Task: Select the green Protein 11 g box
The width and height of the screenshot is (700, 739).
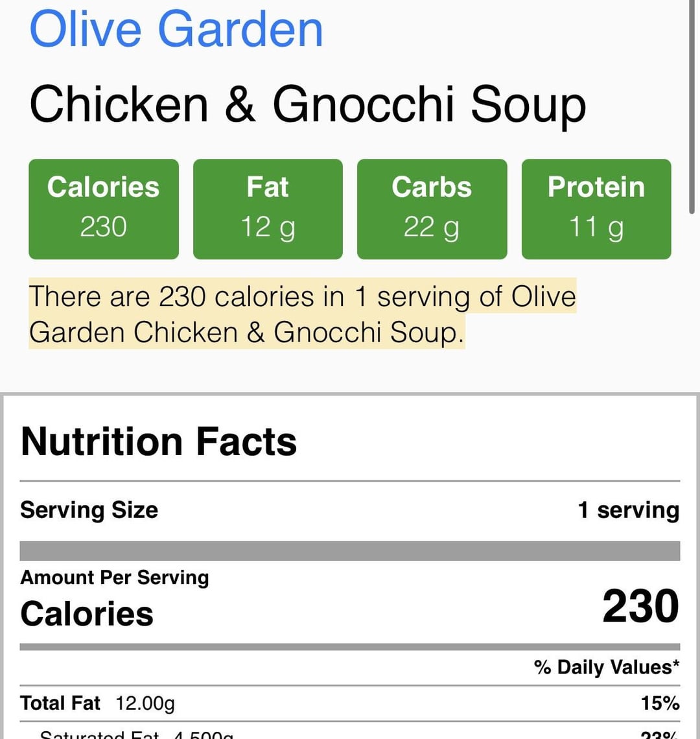Action: [x=596, y=209]
